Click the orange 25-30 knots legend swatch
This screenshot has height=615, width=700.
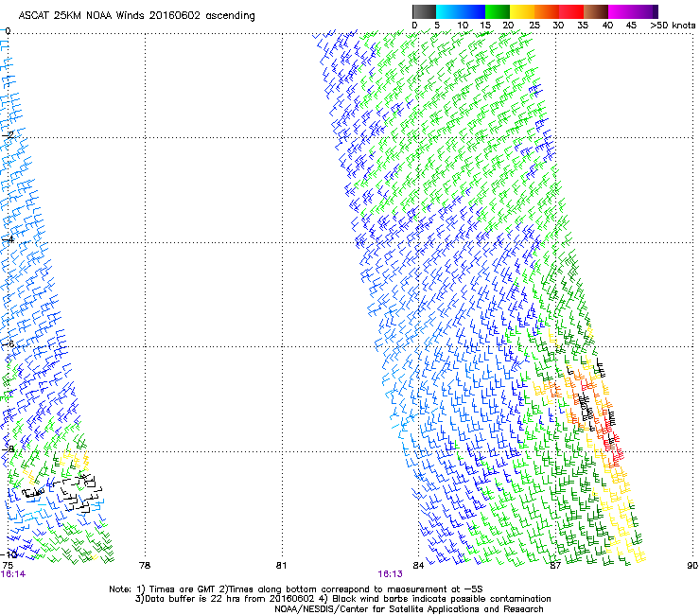[547, 11]
